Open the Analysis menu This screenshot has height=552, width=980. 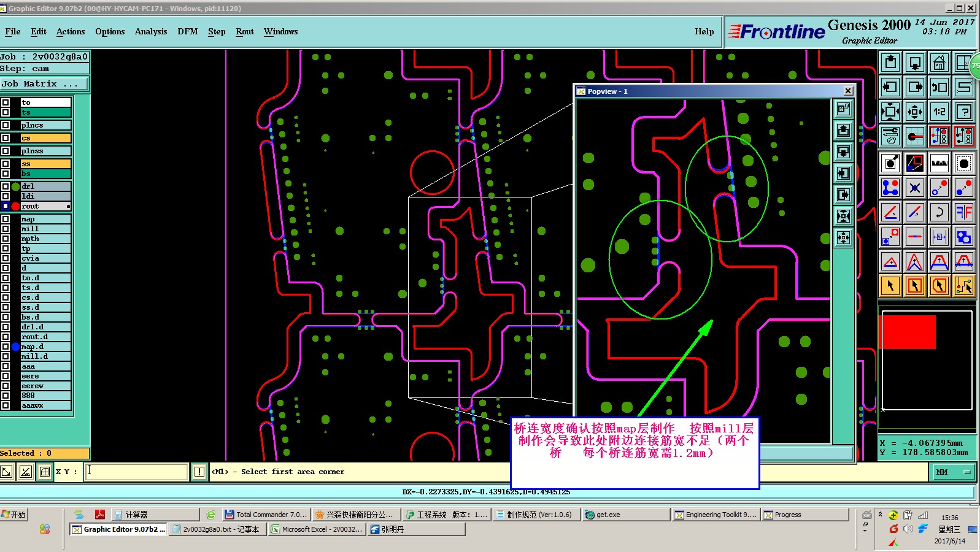coord(151,31)
